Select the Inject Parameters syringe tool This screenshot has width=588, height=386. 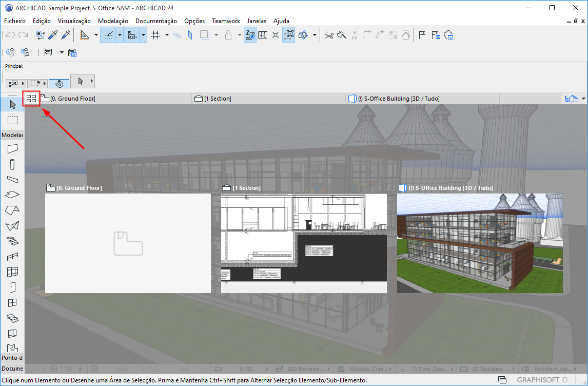[x=66, y=35]
